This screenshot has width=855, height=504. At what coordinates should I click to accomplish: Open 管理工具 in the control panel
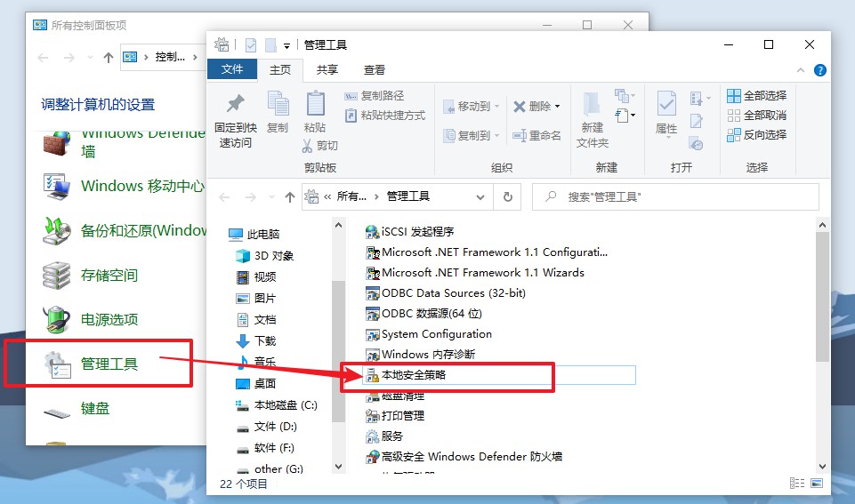pos(109,364)
